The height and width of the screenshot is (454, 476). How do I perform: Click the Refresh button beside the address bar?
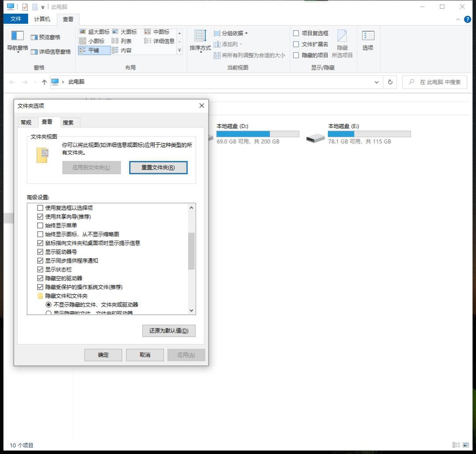point(390,82)
